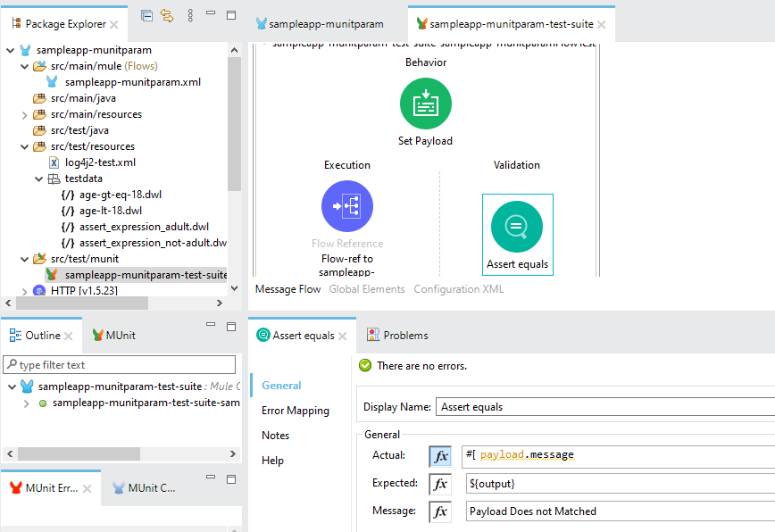Screen dimensions: 775x532
Task: Minimize the Outline panel
Action: (x=211, y=325)
